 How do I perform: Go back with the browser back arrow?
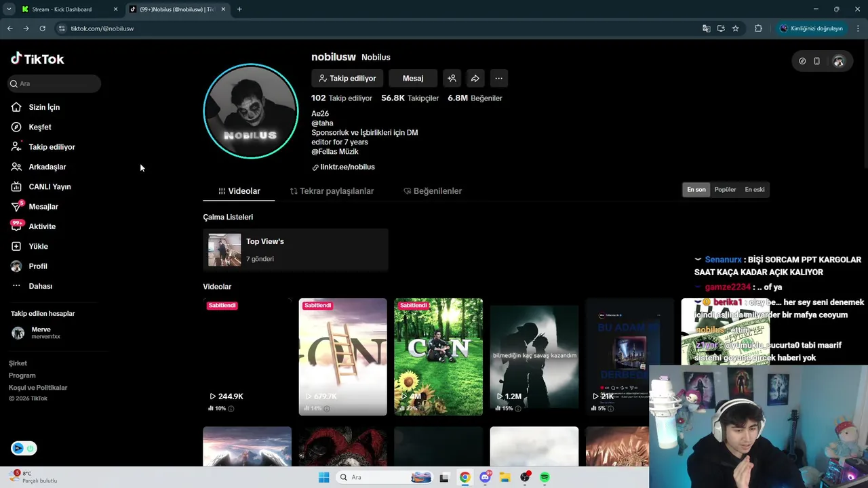[9, 28]
